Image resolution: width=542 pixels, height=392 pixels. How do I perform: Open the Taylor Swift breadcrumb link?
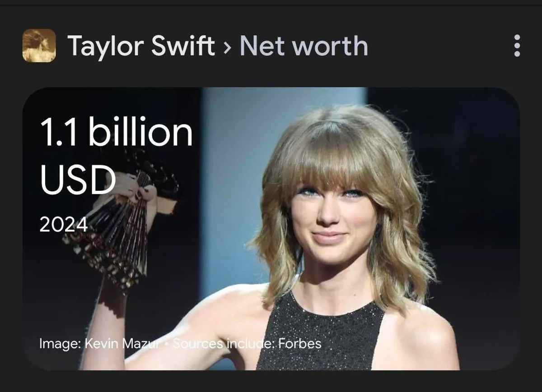coord(141,46)
